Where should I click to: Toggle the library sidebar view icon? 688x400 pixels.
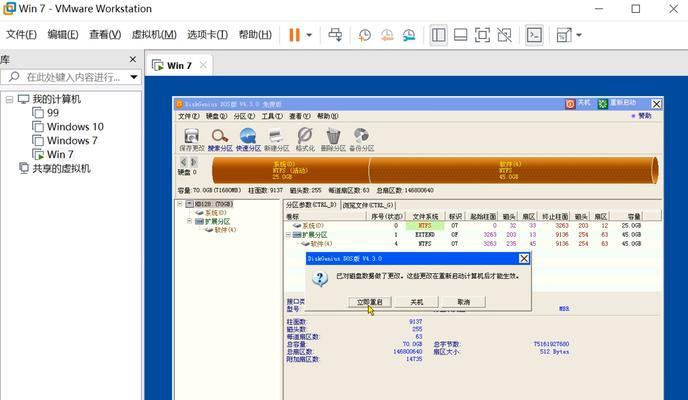(x=438, y=35)
